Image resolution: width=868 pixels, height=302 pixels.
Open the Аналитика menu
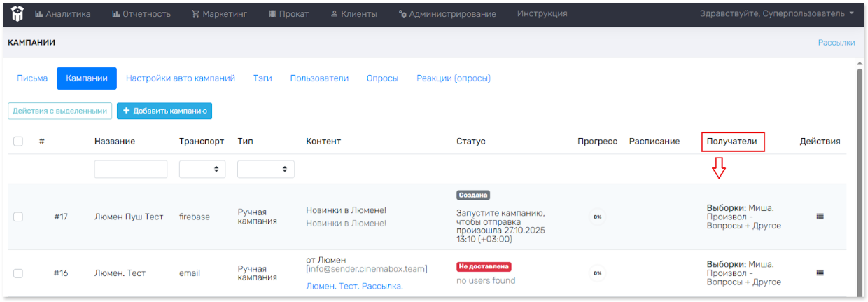[62, 13]
